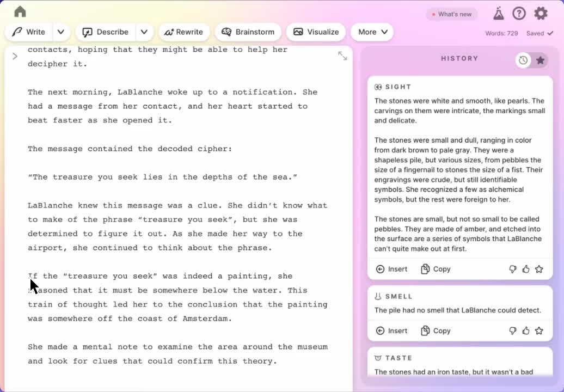Open the settings gear icon
The image size is (564, 392).
[x=541, y=14]
